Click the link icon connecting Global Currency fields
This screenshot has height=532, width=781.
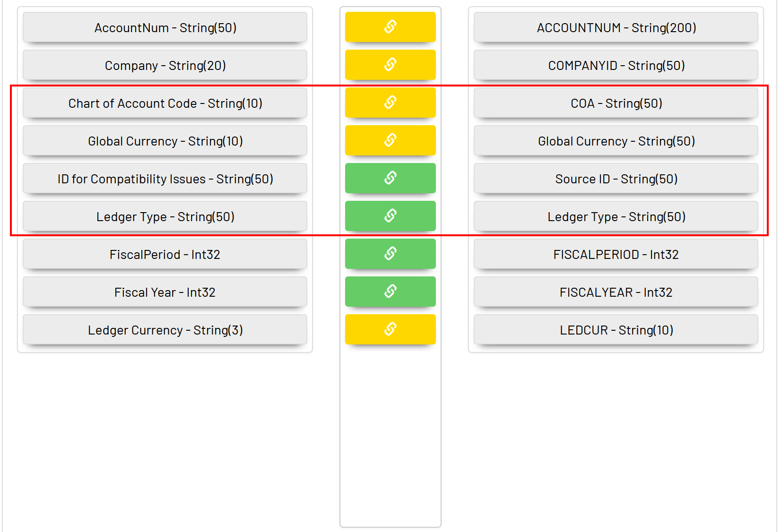point(390,140)
